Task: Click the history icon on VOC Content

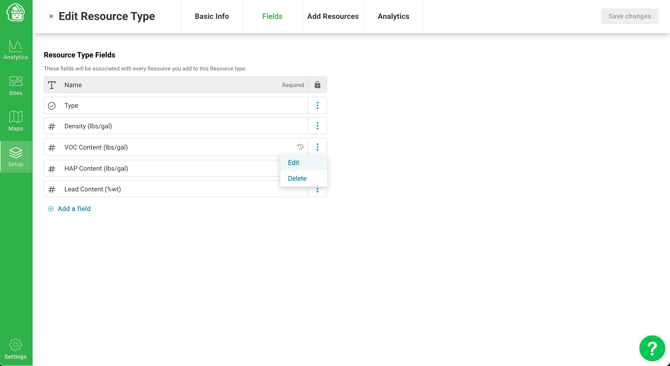Action: click(x=300, y=147)
